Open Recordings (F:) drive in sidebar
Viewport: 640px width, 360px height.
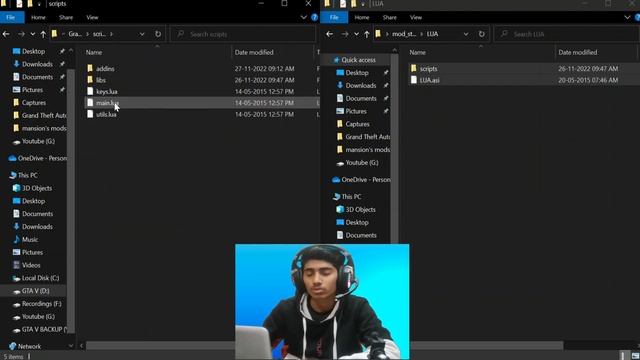coord(42,304)
